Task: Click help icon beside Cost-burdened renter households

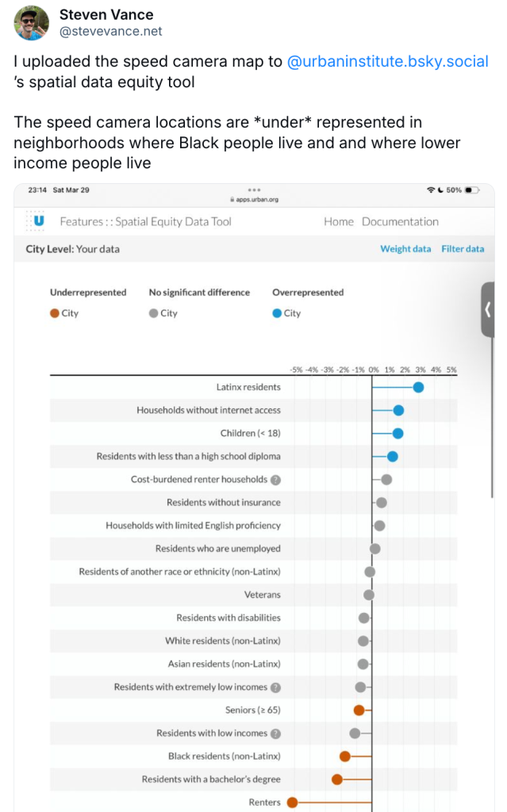Action: (275, 480)
